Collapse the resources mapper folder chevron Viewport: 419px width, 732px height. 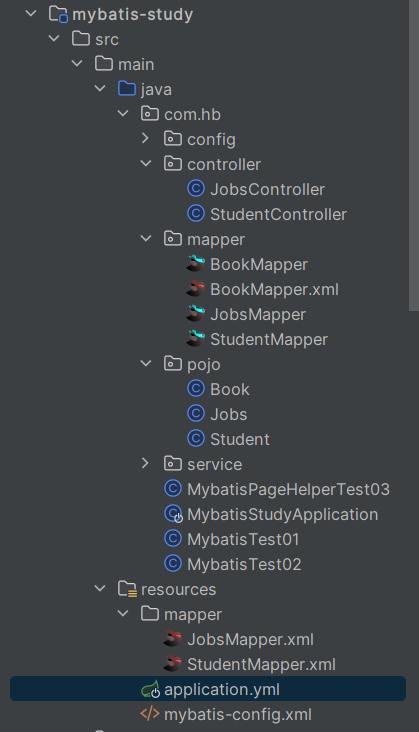pyautogui.click(x=123, y=613)
